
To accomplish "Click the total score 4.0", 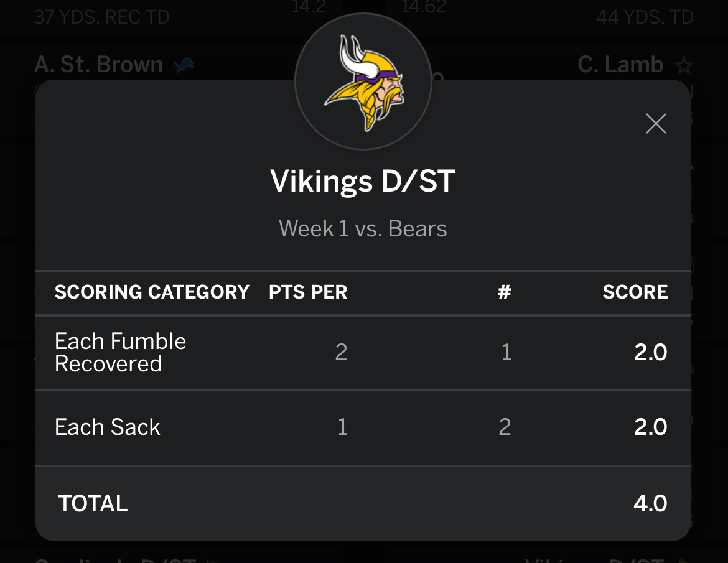I will point(650,503).
